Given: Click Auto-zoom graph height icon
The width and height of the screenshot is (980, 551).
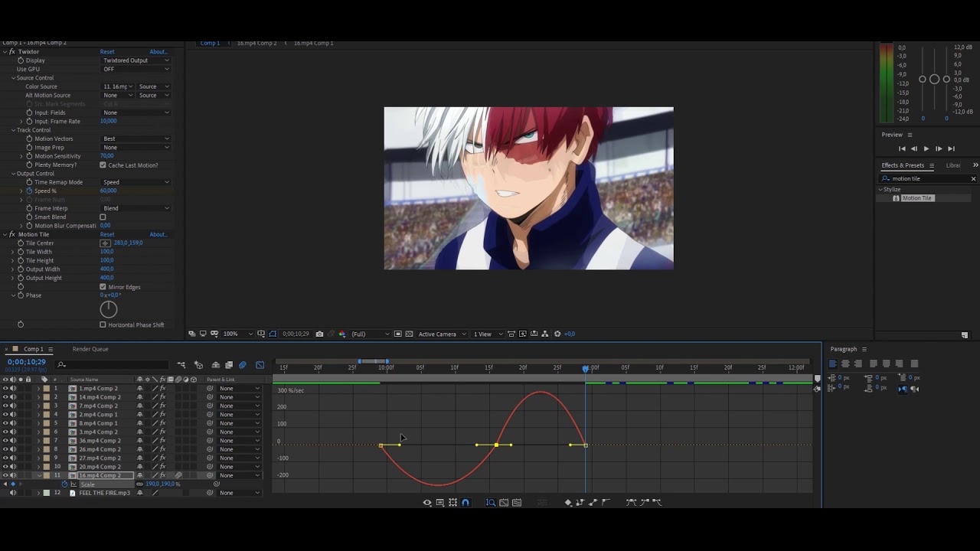Looking at the screenshot, I should (x=491, y=503).
